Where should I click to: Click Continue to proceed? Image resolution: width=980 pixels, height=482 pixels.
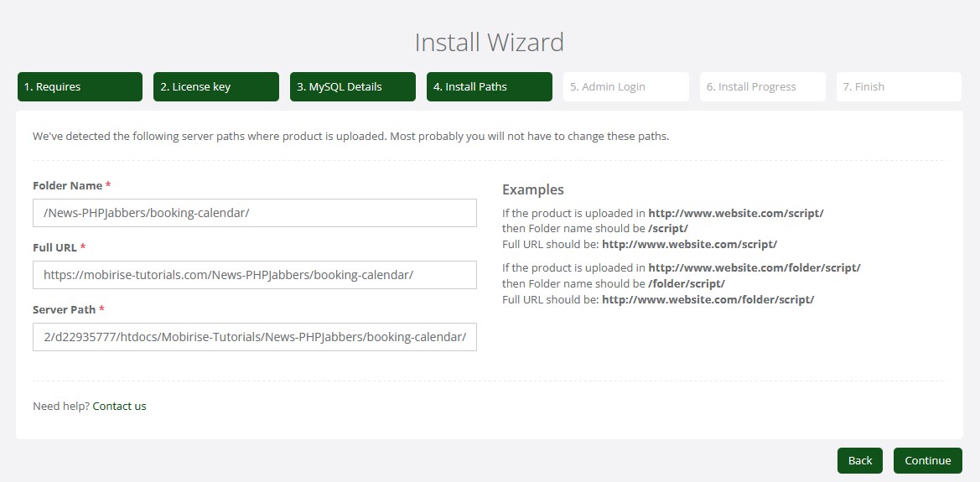927,460
